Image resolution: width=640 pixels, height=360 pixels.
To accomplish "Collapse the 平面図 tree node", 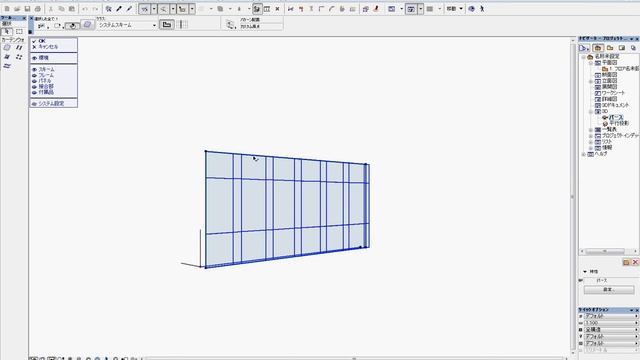I will (591, 63).
